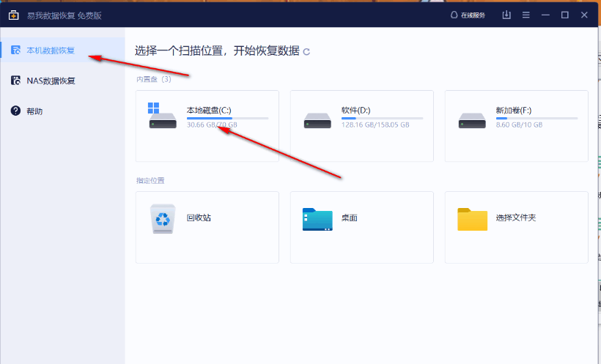601x364 pixels.
Task: Minimize the data recovery window
Action: 545,15
